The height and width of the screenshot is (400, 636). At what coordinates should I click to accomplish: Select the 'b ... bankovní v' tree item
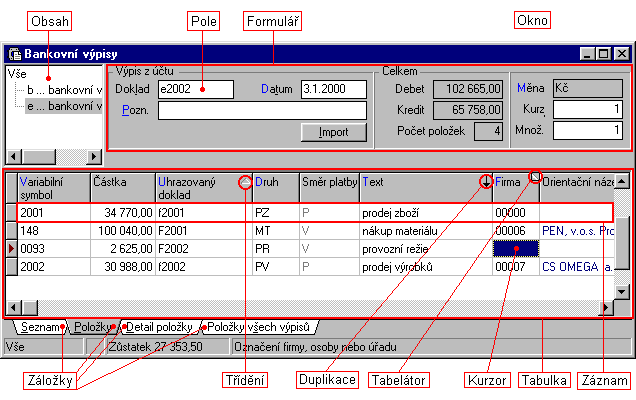click(64, 90)
